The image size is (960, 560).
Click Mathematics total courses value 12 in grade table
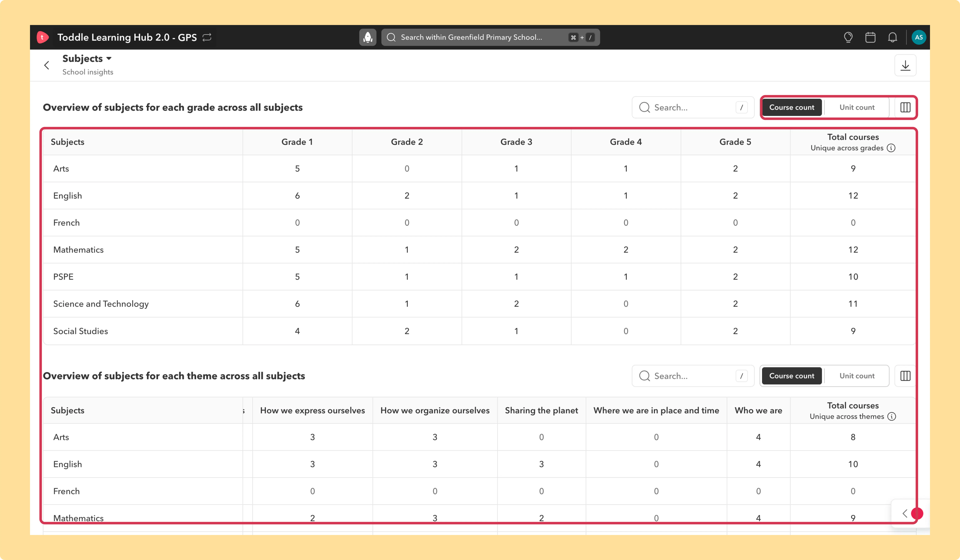[x=853, y=250]
